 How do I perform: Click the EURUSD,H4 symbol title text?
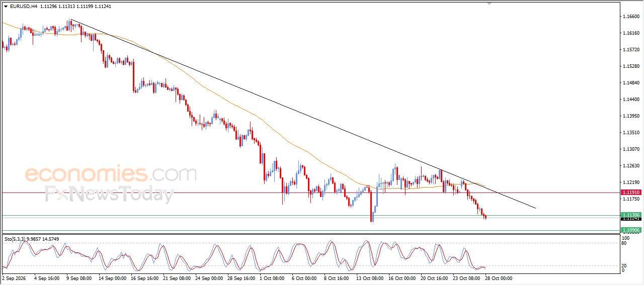23,7
